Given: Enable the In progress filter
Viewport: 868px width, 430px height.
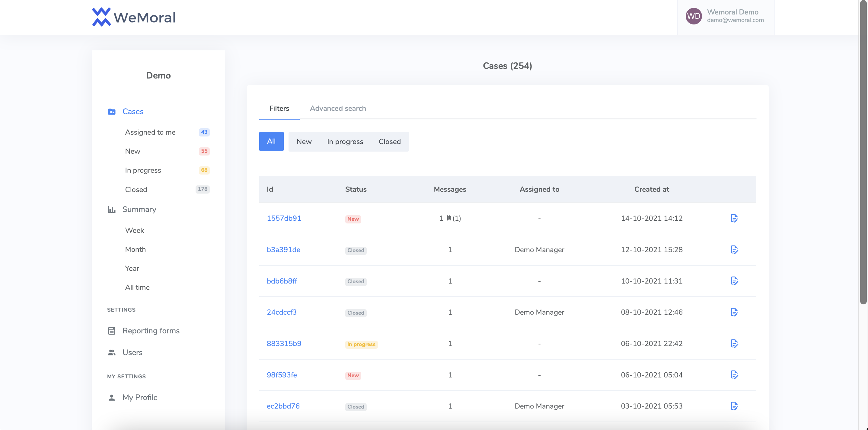Looking at the screenshot, I should click(345, 141).
